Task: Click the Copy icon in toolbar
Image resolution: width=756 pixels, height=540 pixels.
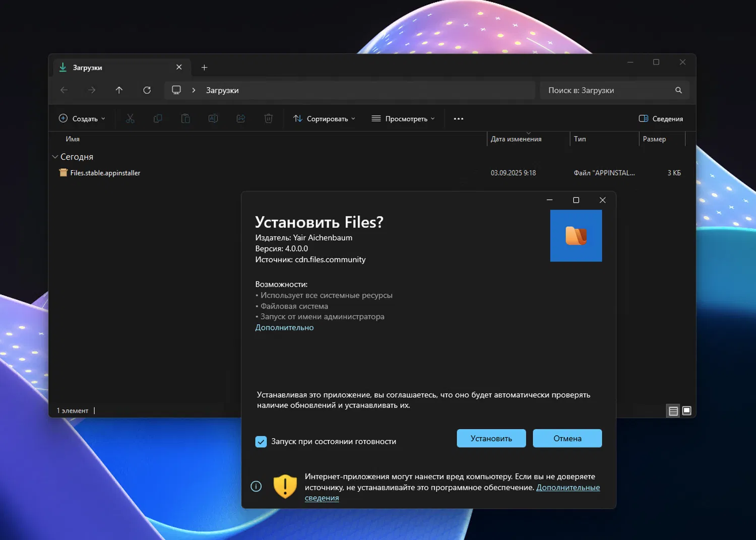Action: (158, 118)
